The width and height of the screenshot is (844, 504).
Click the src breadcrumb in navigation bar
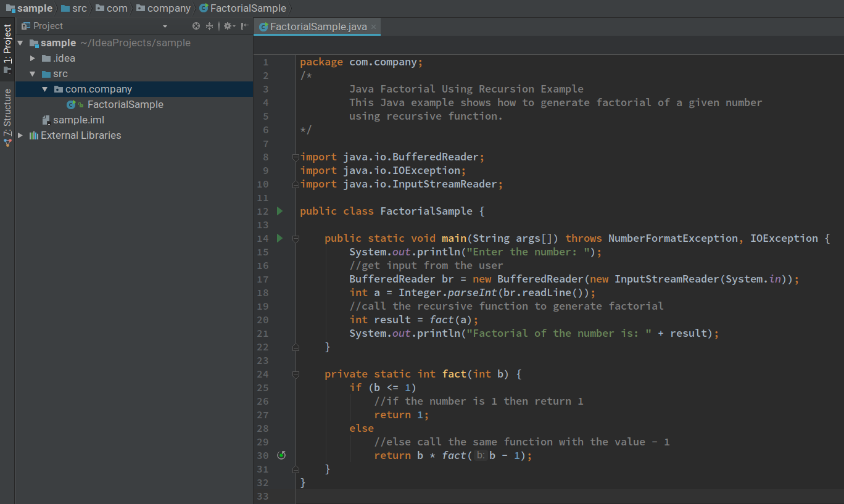tap(74, 9)
